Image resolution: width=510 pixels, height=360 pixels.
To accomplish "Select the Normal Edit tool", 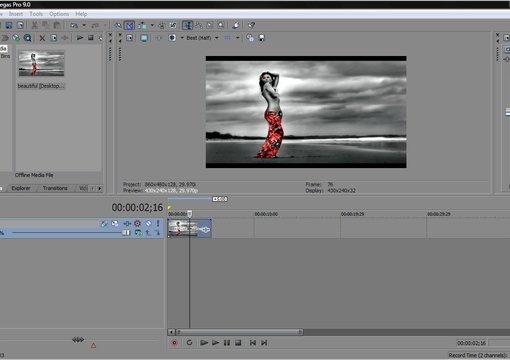I will point(187,25).
